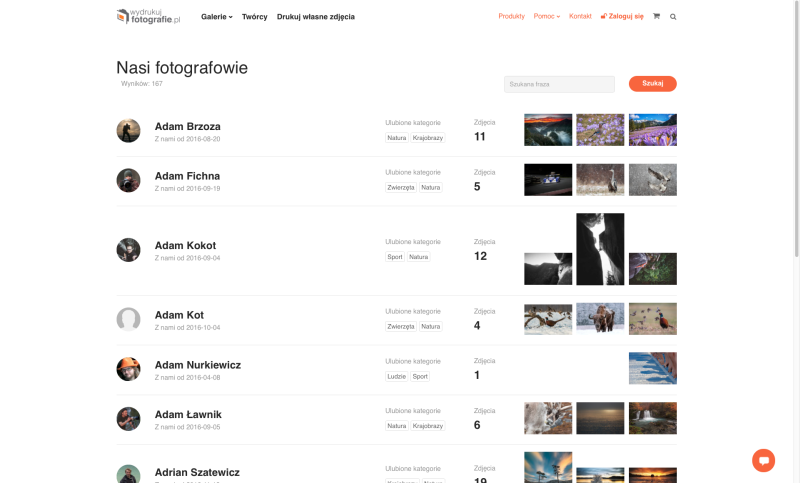Click the Zaloguj się login link
The image size is (800, 483).
tap(622, 16)
